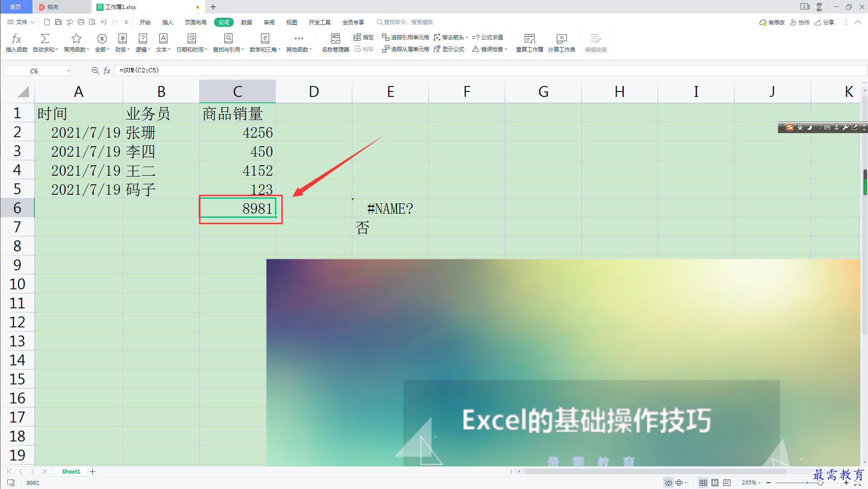Viewport: 868px width, 489px height.
Task: Click the zoom slider handle
Action: coord(820,483)
